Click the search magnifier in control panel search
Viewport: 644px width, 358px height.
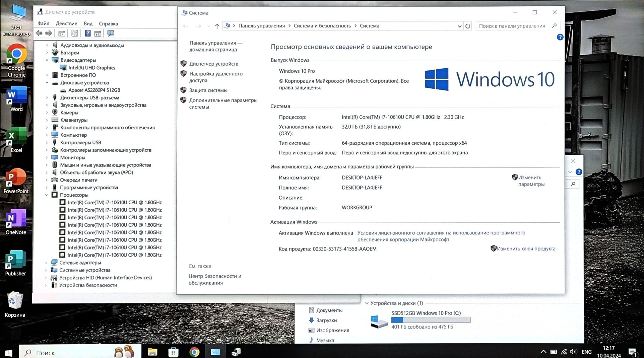pyautogui.click(x=554, y=26)
